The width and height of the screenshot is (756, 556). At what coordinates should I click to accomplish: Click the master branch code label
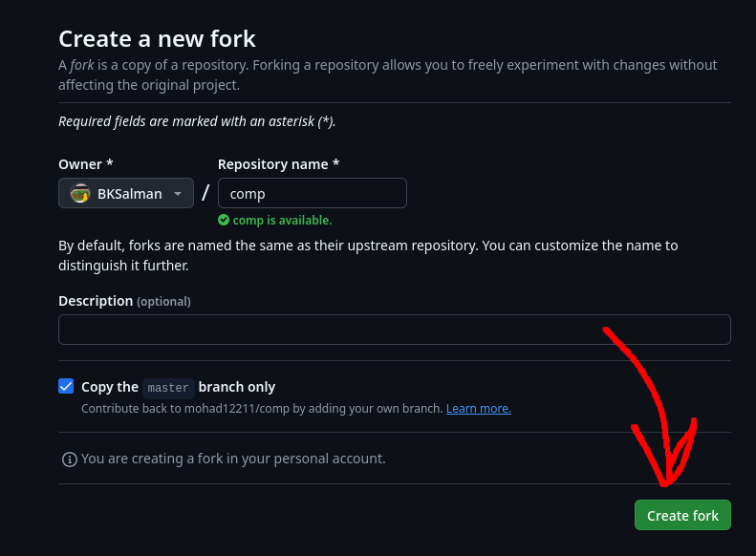(x=168, y=388)
